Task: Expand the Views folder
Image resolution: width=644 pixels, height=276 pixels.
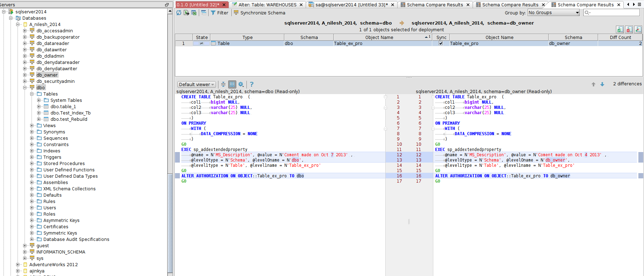Action: click(x=32, y=125)
